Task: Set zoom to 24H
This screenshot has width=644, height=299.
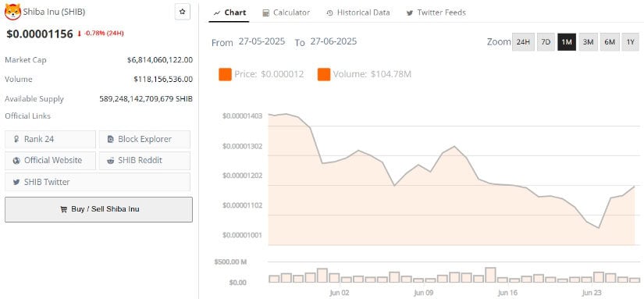Action: pyautogui.click(x=523, y=42)
